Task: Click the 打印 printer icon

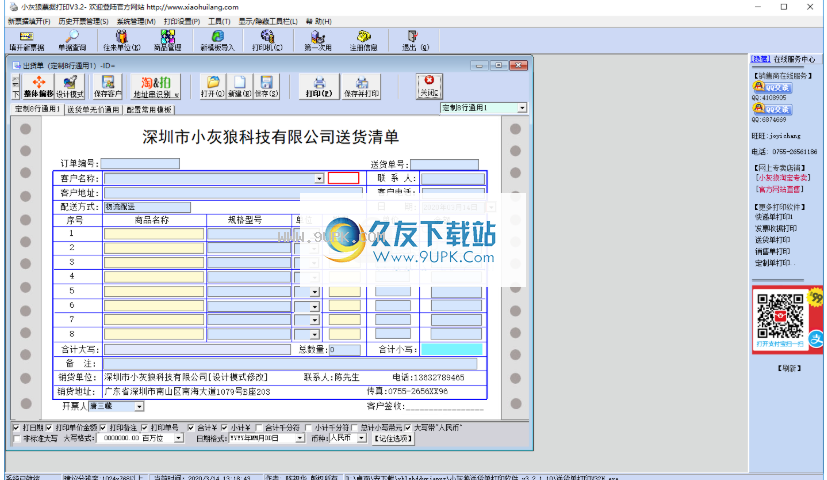Action: point(319,87)
